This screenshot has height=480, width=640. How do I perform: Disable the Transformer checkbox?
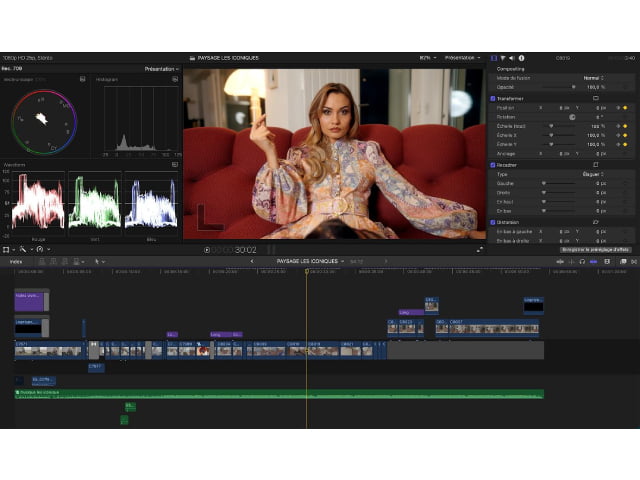tap(493, 99)
